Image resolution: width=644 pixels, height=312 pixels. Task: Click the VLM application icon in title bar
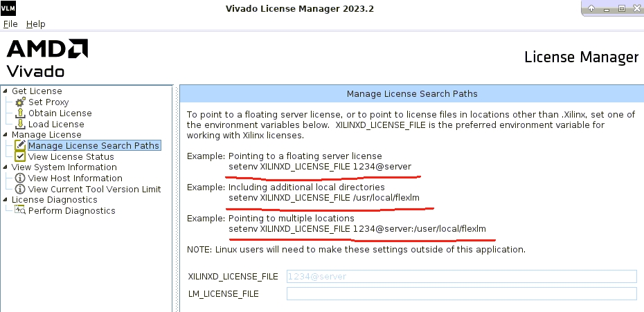coord(8,8)
